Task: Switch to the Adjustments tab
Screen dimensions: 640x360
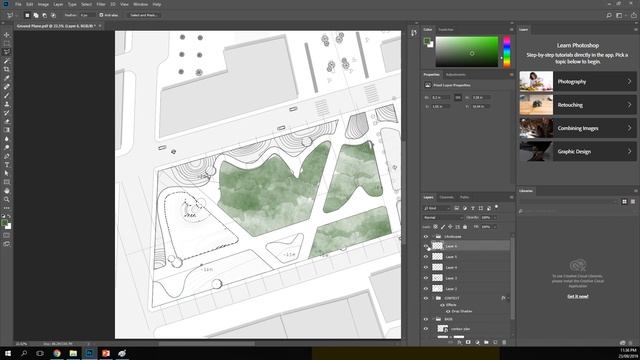Action: (456, 75)
